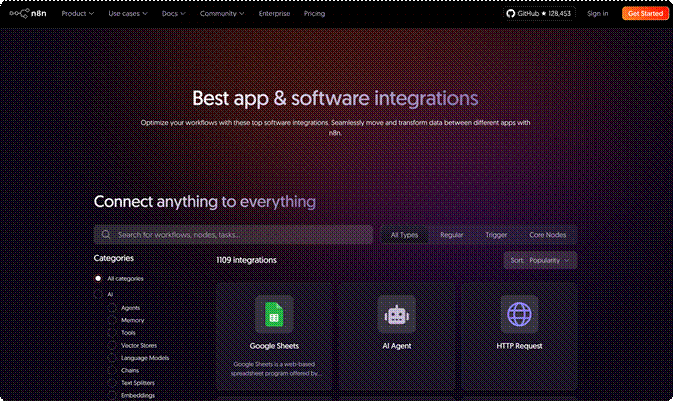This screenshot has height=401, width=673.
Task: Choose the Vector Stores subcategory
Action: coord(112,345)
